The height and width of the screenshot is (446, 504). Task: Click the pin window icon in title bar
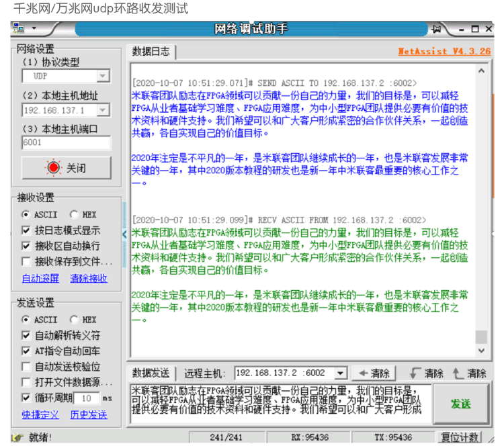pos(437,30)
